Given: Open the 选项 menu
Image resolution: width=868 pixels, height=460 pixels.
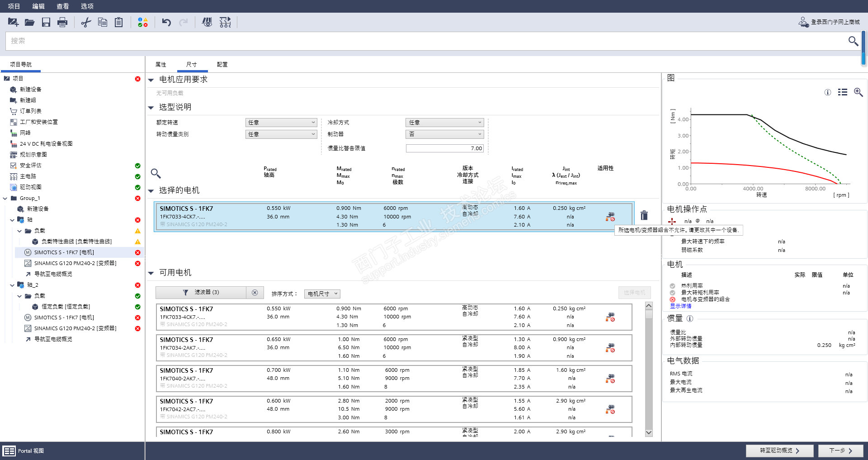Looking at the screenshot, I should [x=87, y=6].
